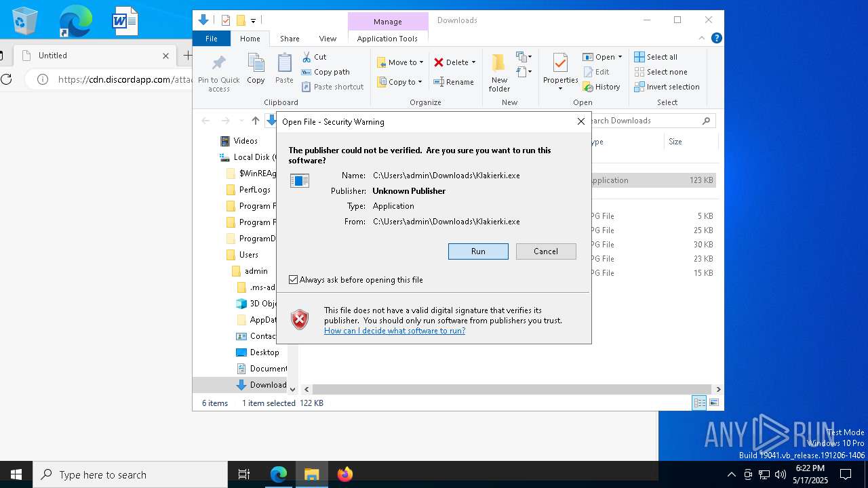Switch to the Share ribbon tab
This screenshot has height=488, width=868.
pos(290,39)
